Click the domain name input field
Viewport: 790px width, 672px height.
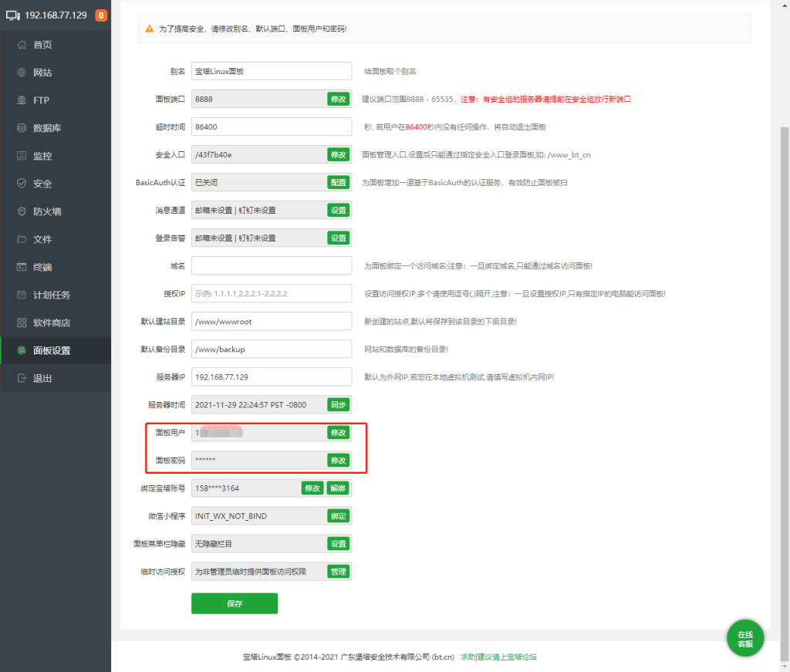[x=271, y=266]
